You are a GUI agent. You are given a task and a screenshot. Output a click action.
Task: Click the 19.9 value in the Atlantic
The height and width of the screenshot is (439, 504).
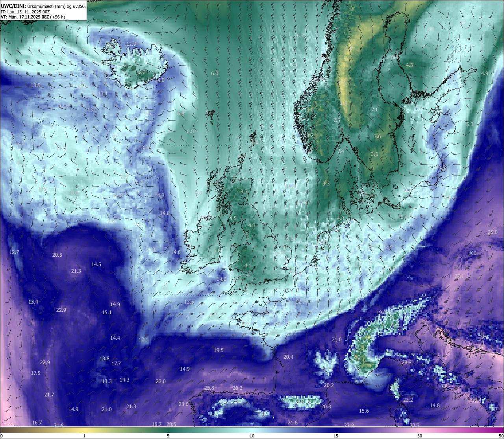115,305
